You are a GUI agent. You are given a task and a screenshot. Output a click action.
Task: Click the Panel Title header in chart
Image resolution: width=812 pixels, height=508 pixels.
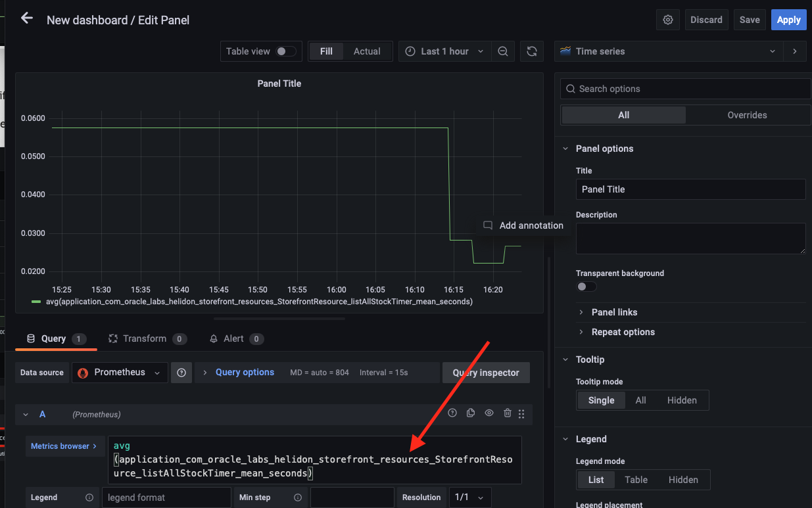[x=279, y=83]
